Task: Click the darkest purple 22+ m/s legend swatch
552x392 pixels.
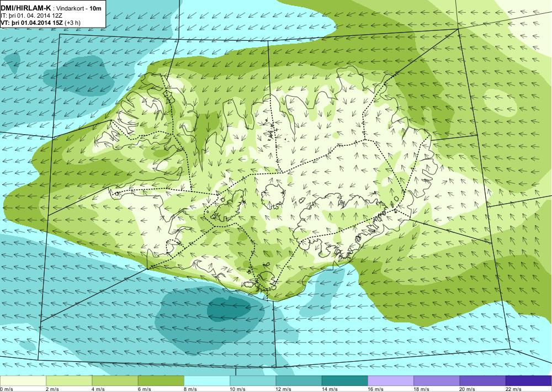Action: point(529,381)
